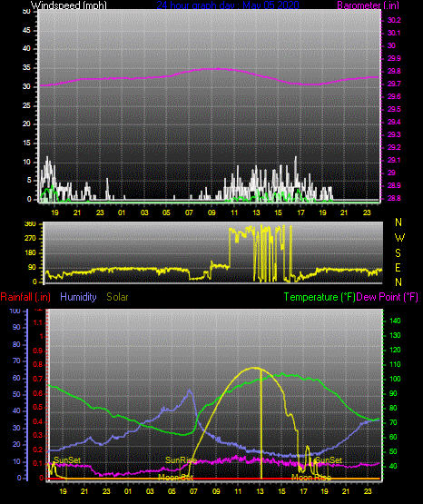423x504 pixels.
Task: Click the green "110" temperature axis value
Action: click(x=395, y=364)
